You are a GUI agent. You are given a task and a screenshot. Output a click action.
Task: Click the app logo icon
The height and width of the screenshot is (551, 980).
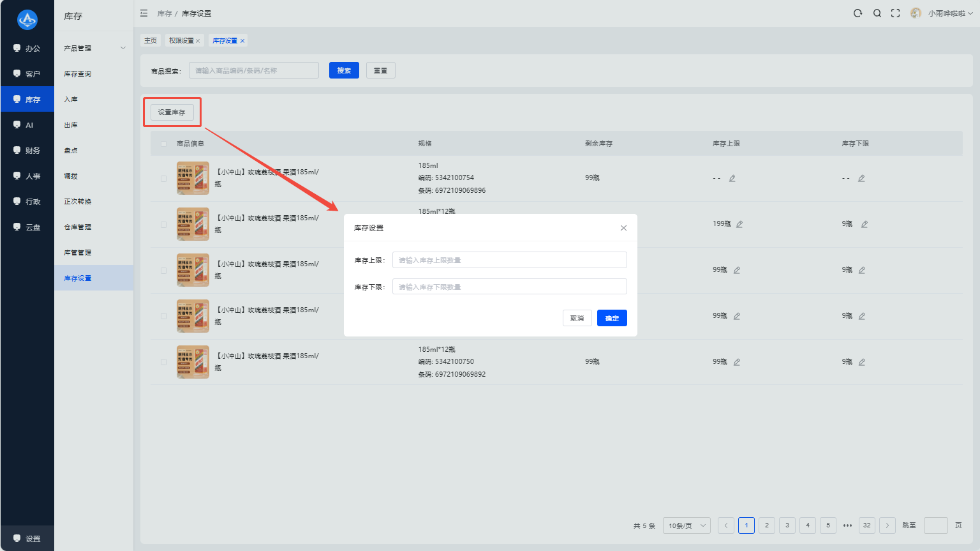[x=27, y=20]
